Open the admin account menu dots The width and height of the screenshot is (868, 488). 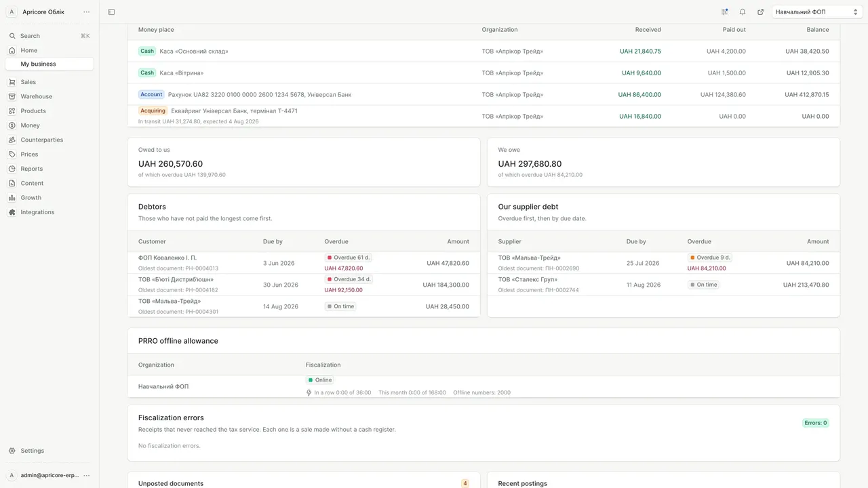click(x=86, y=475)
